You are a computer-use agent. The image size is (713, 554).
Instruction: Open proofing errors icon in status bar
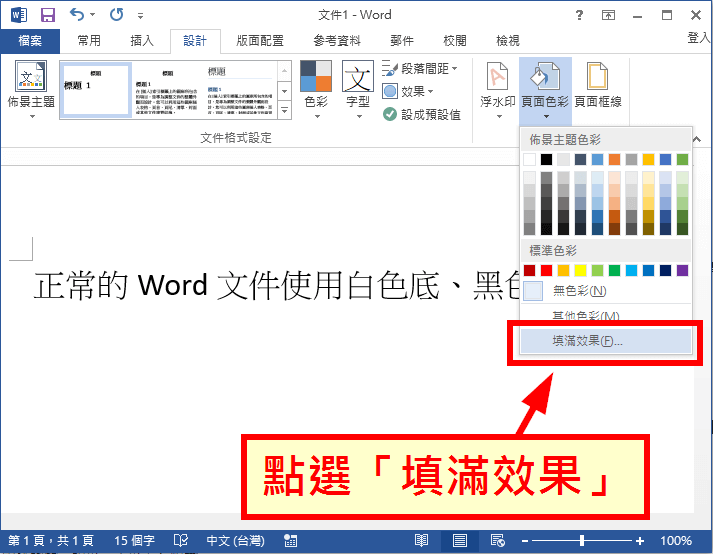pyautogui.click(x=181, y=540)
